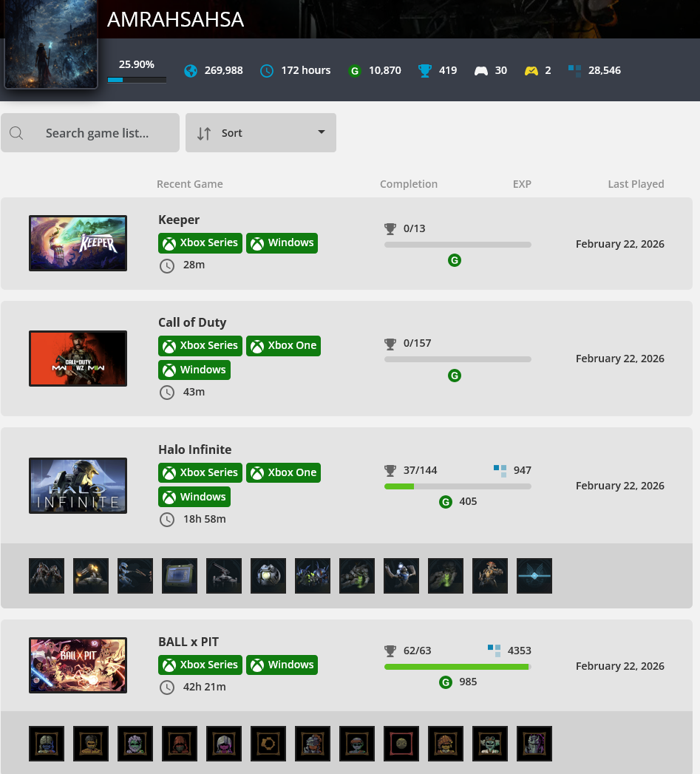Open the Halo Infinite title link
700x774 pixels.
tap(194, 449)
